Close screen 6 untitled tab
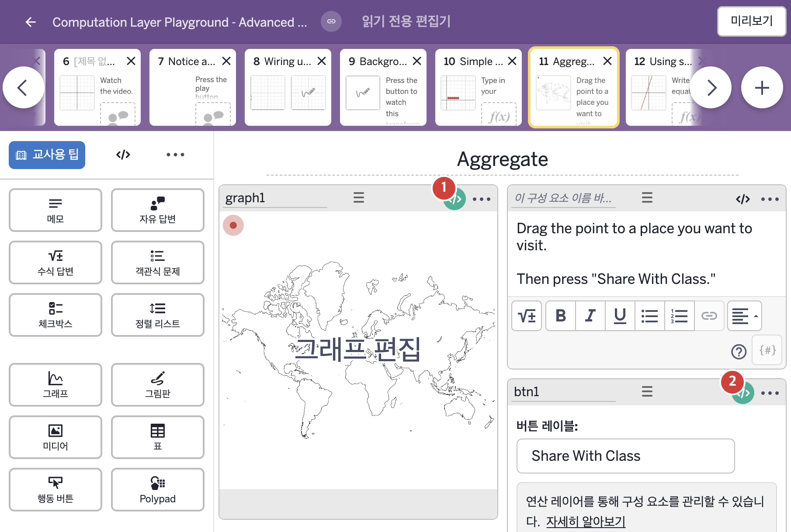Viewport: 791px width, 532px height. 131,61
